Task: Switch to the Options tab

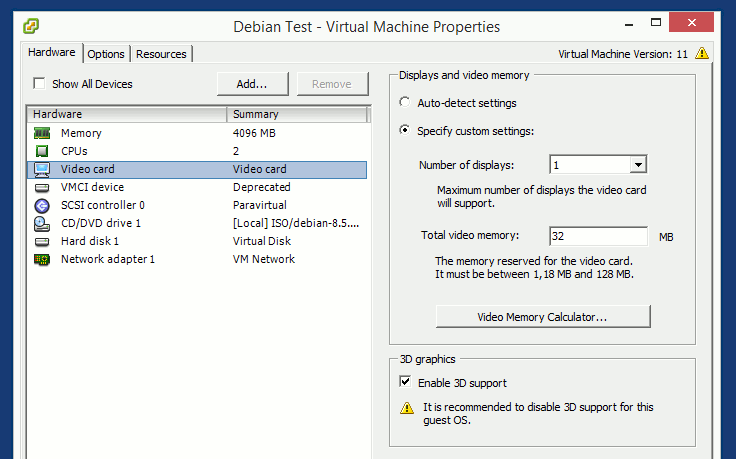Action: [106, 54]
